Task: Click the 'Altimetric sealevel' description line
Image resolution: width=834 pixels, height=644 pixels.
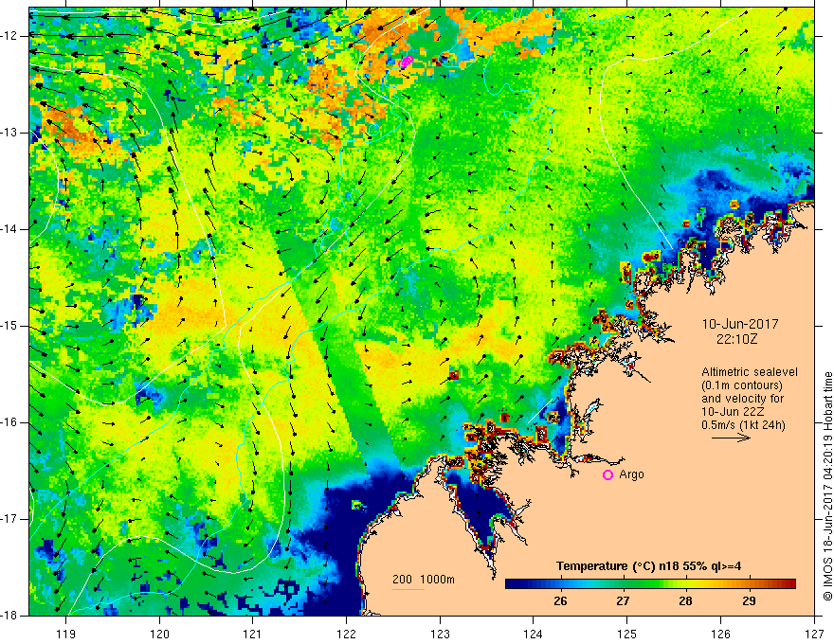Action: pyautogui.click(x=749, y=372)
